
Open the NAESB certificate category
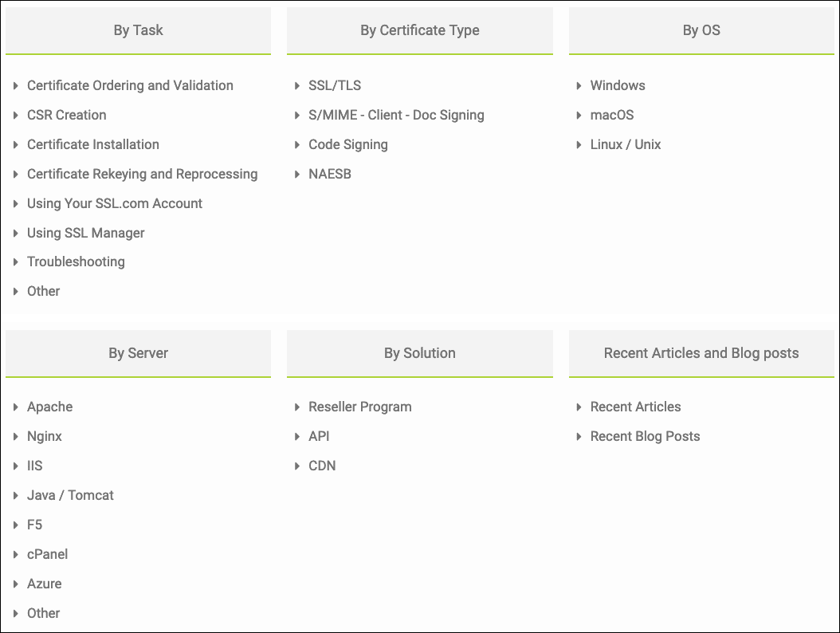click(330, 175)
